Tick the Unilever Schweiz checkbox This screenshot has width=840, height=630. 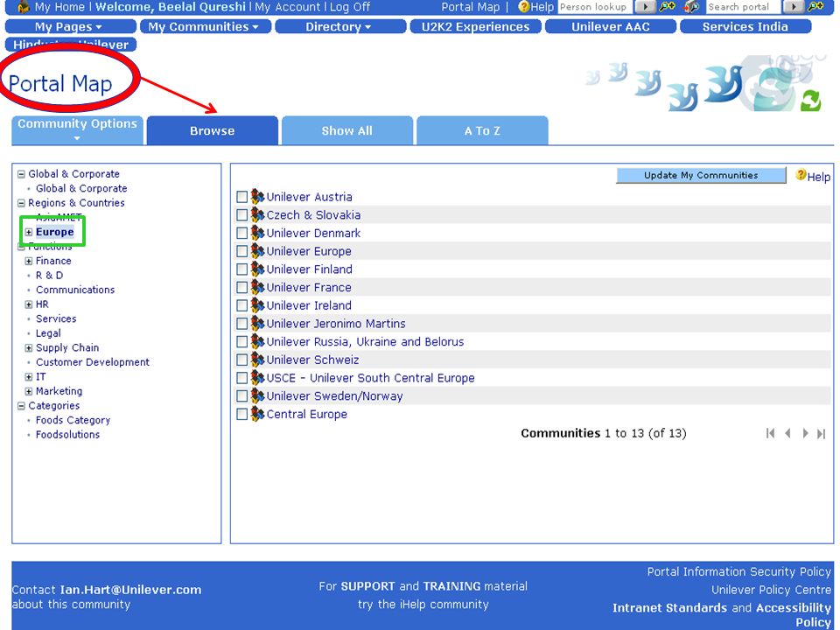point(241,360)
